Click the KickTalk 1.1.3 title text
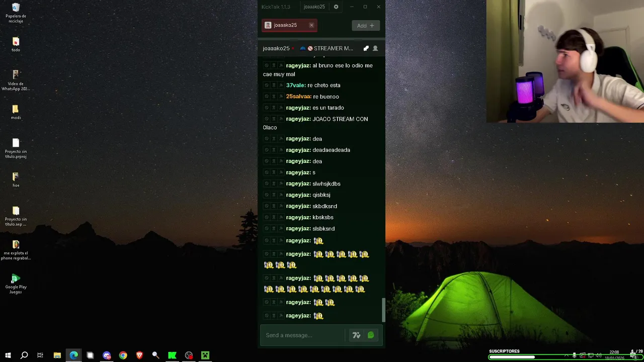The width and height of the screenshot is (644, 362). [x=276, y=7]
